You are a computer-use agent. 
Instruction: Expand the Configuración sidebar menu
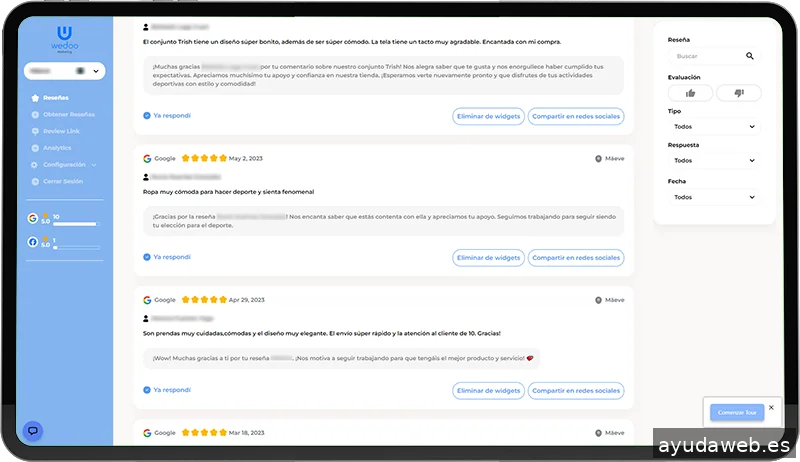click(x=66, y=164)
